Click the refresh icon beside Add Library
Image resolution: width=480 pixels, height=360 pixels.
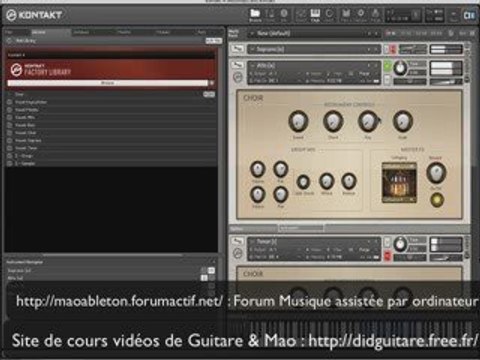(x=9, y=41)
